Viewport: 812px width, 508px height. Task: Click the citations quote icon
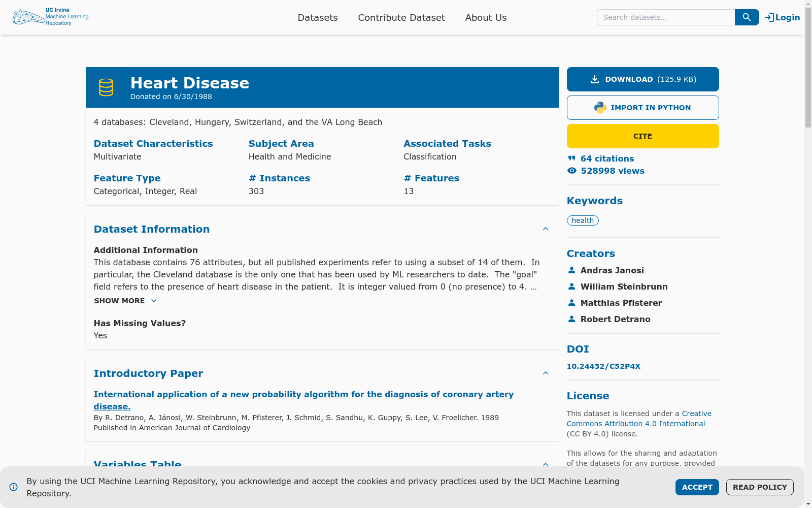(x=571, y=158)
